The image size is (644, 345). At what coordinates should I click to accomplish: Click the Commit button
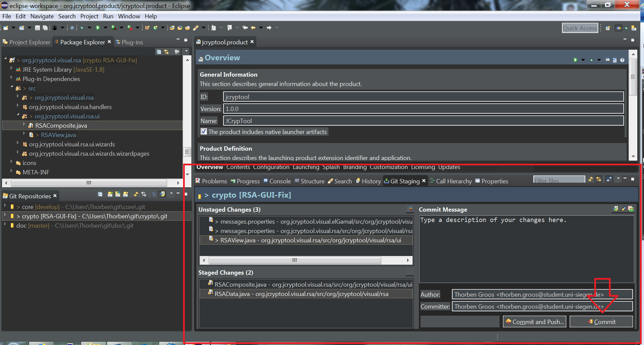[x=601, y=321]
